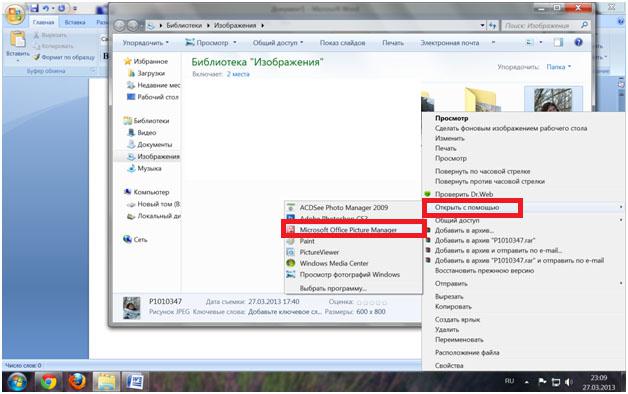Image resolution: width=628 pixels, height=394 pixels.
Task: Open Firefox from the taskbar
Action: 77,382
